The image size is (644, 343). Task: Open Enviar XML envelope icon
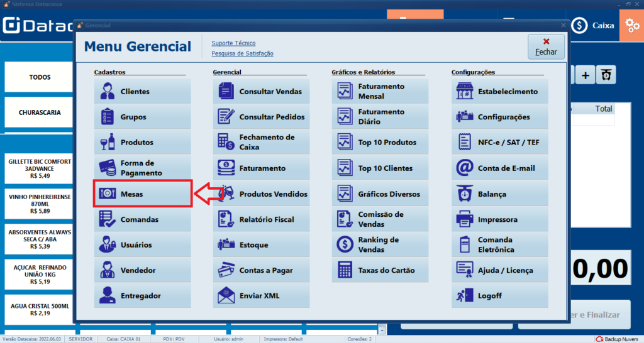tap(225, 296)
